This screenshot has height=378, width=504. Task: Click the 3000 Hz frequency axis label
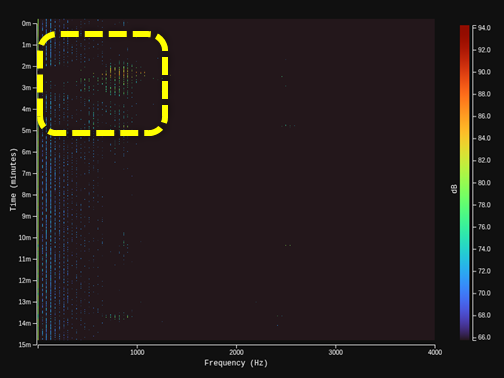point(336,352)
